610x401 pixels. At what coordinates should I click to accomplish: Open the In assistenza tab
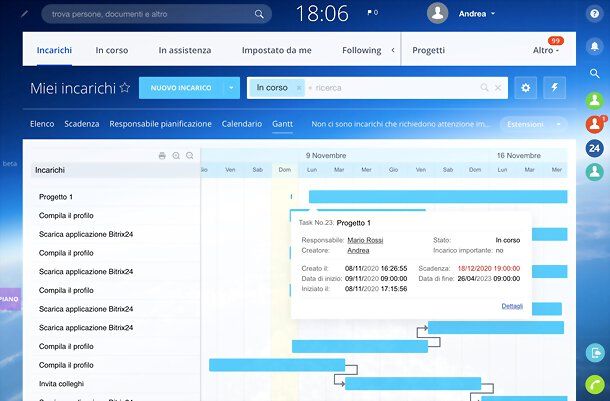pyautogui.click(x=185, y=50)
